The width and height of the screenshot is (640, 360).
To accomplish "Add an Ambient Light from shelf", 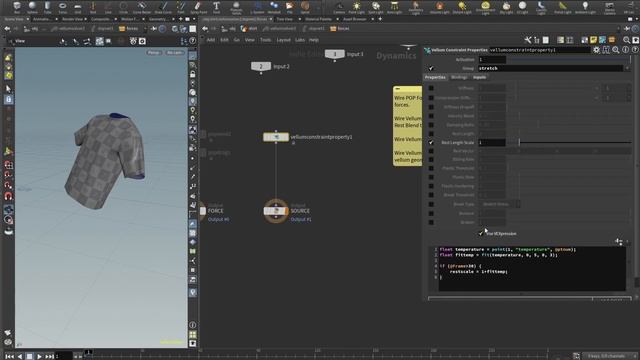I will (585, 7).
